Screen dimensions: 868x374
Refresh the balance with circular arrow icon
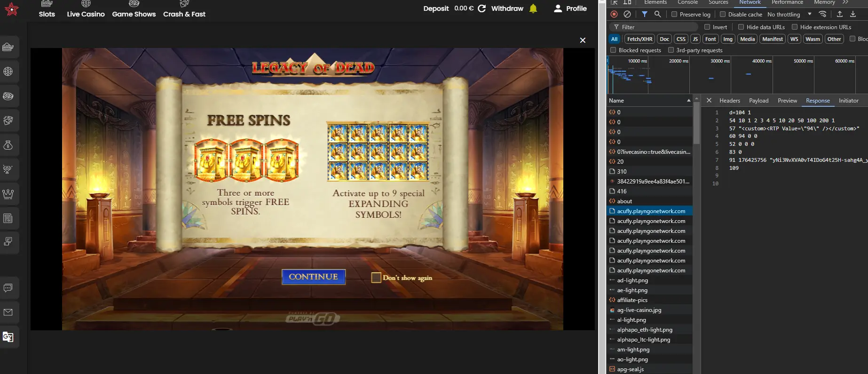pos(482,8)
